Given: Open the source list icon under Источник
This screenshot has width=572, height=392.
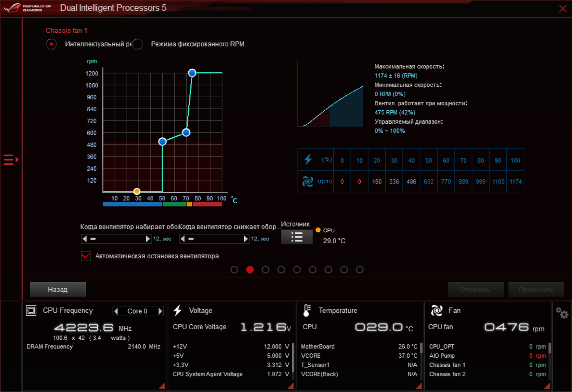Looking at the screenshot, I should point(296,237).
